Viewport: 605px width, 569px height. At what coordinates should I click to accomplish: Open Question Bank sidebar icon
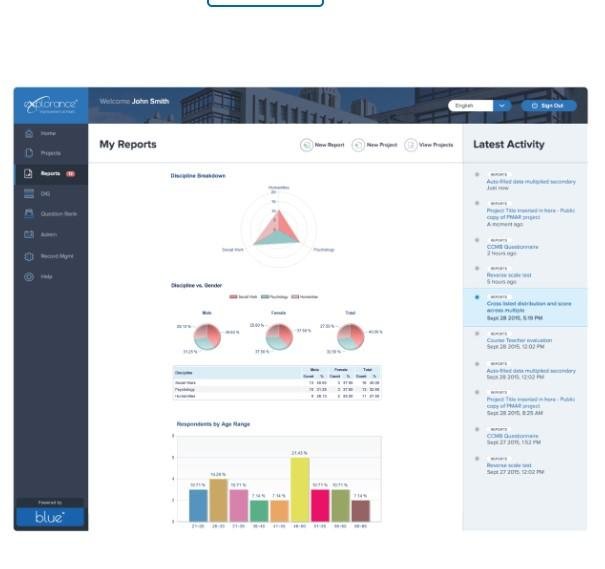pyautogui.click(x=29, y=214)
